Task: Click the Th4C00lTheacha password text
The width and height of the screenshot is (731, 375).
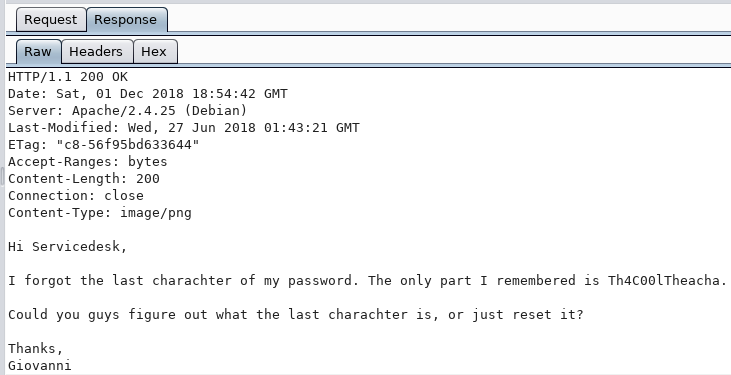Action: (664, 281)
